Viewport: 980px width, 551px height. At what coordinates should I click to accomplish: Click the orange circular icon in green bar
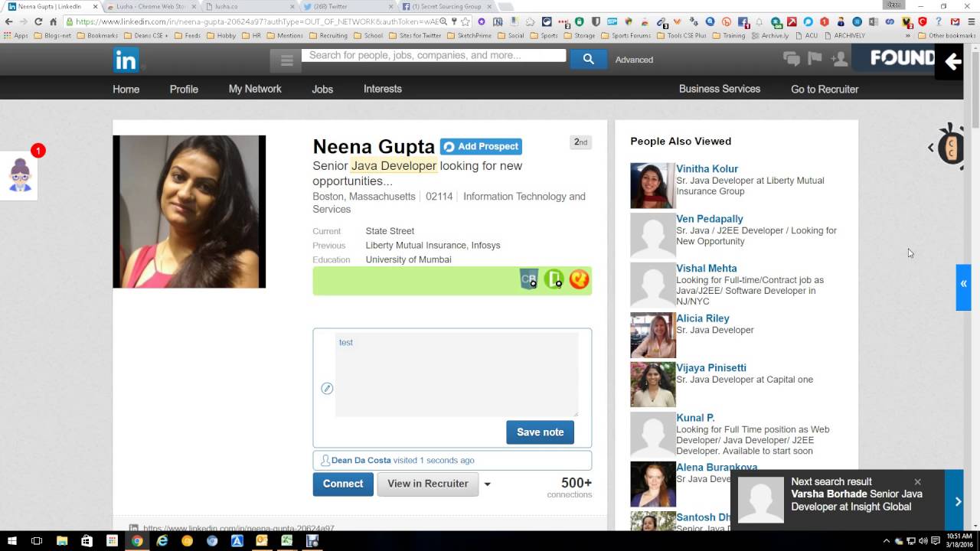point(579,280)
